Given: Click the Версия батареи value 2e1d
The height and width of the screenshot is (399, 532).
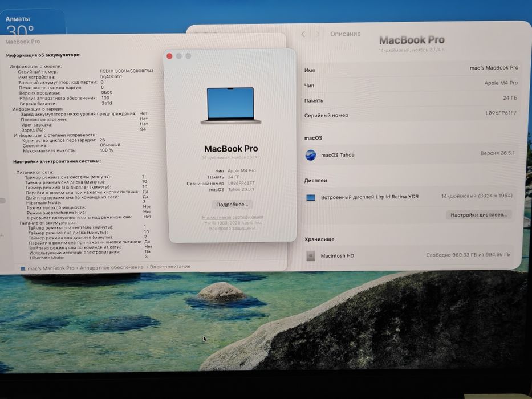Looking at the screenshot, I should [x=107, y=103].
